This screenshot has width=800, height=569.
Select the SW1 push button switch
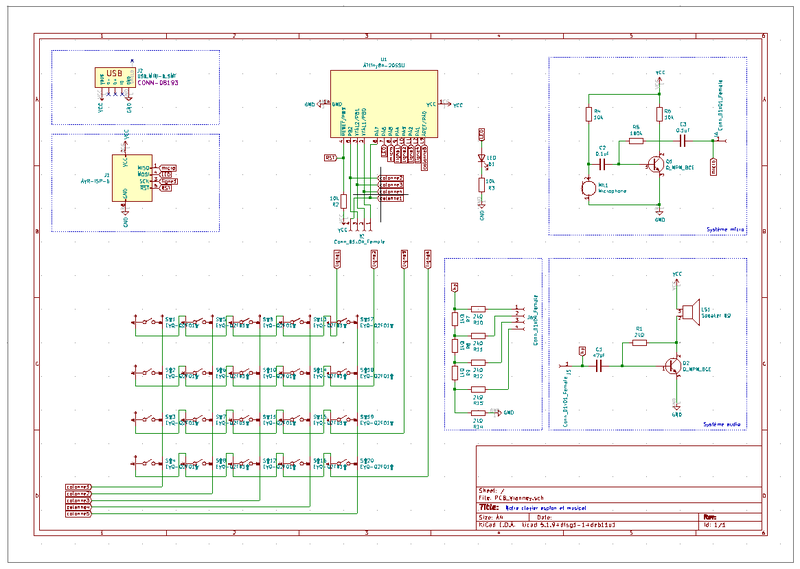[x=153, y=322]
